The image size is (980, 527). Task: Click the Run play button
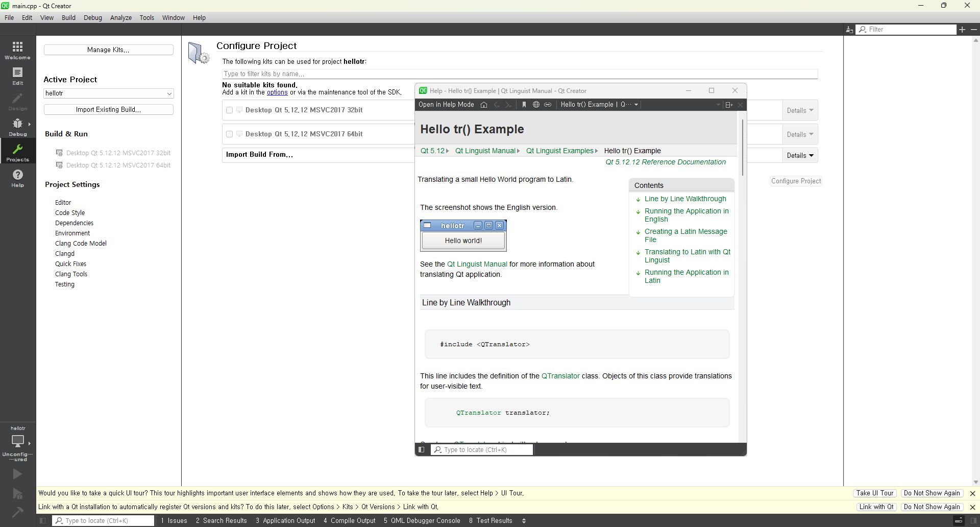[17, 474]
